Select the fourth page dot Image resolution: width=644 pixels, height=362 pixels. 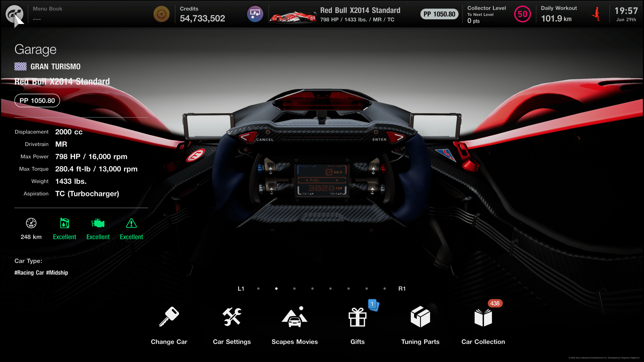(312, 289)
